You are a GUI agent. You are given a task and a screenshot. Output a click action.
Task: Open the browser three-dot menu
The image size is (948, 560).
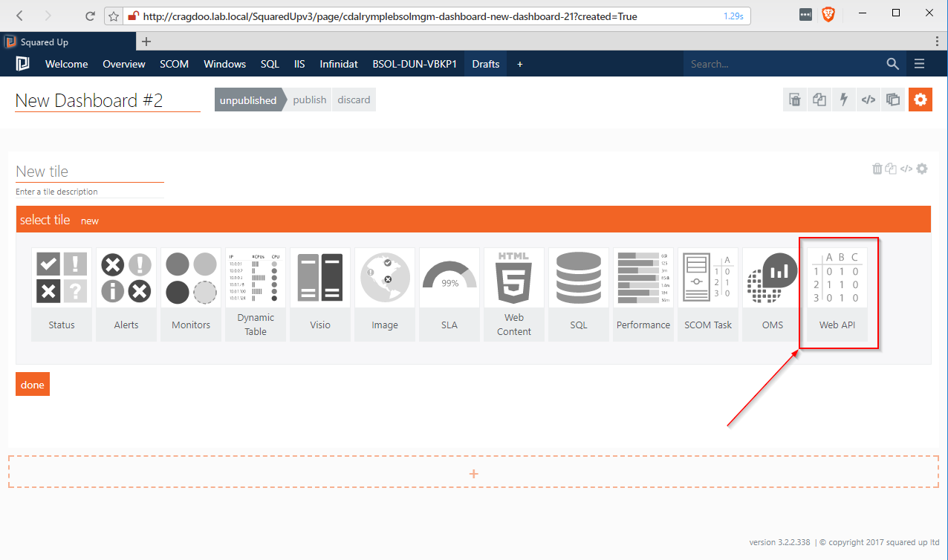coord(937,42)
